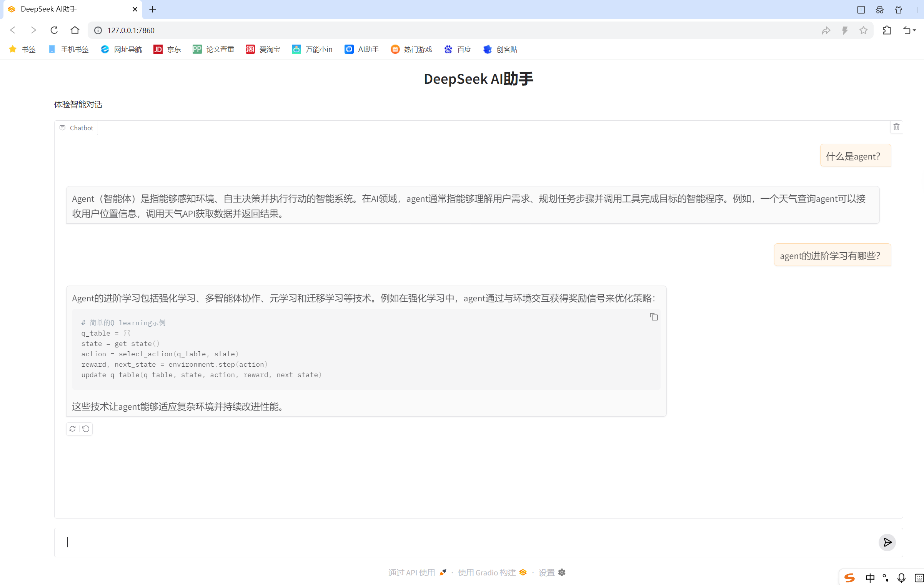Open the 使用 Gradio 构建 link
Image resolution: width=924 pixels, height=585 pixels.
coord(492,572)
